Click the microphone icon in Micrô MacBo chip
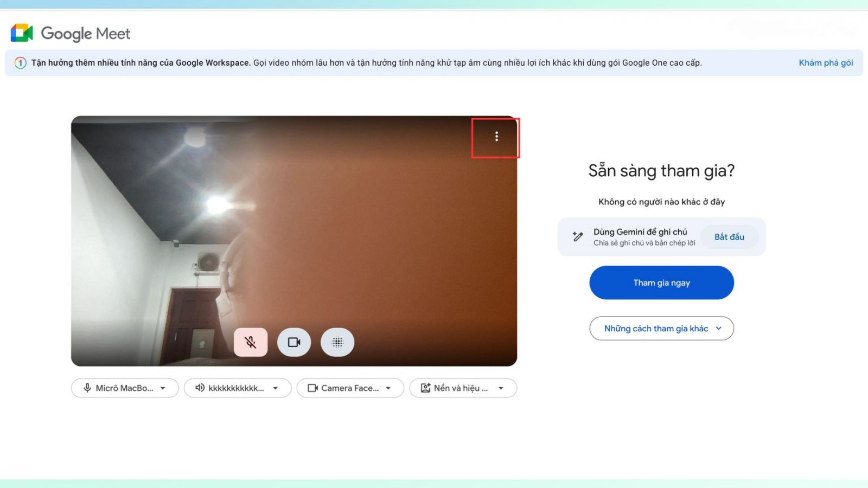Screen dimensions: 868x488 (87, 388)
